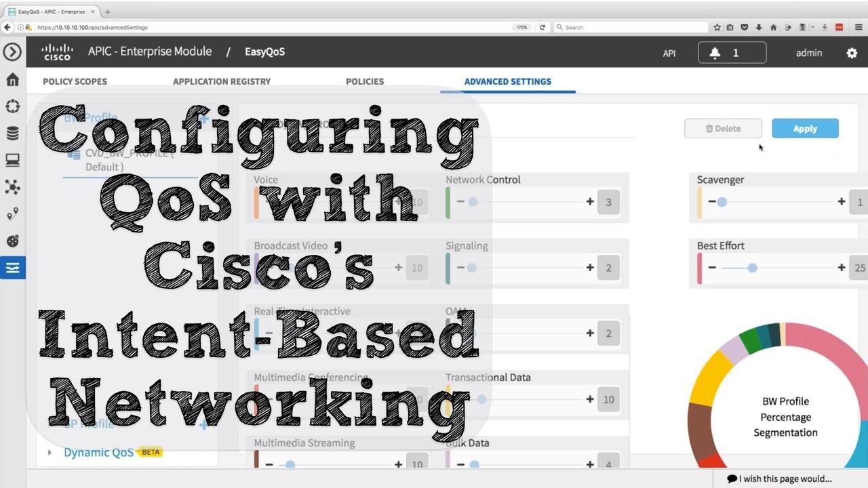Viewport: 868px width, 488px height.
Task: Click the Multimedia Streaming slider handle
Action: point(290,464)
